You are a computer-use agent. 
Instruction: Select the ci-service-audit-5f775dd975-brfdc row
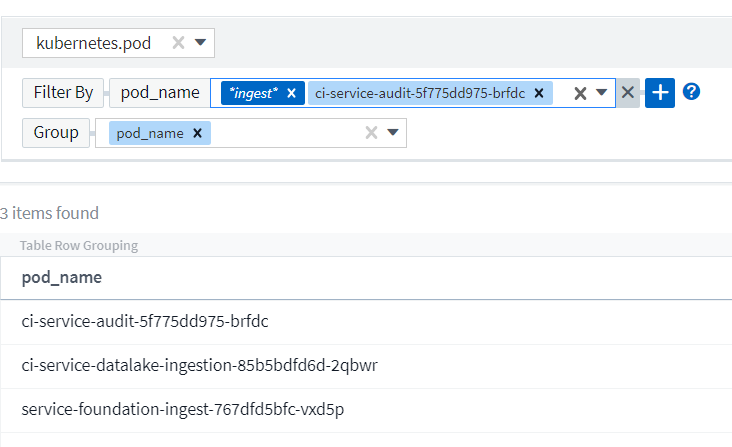coord(145,322)
